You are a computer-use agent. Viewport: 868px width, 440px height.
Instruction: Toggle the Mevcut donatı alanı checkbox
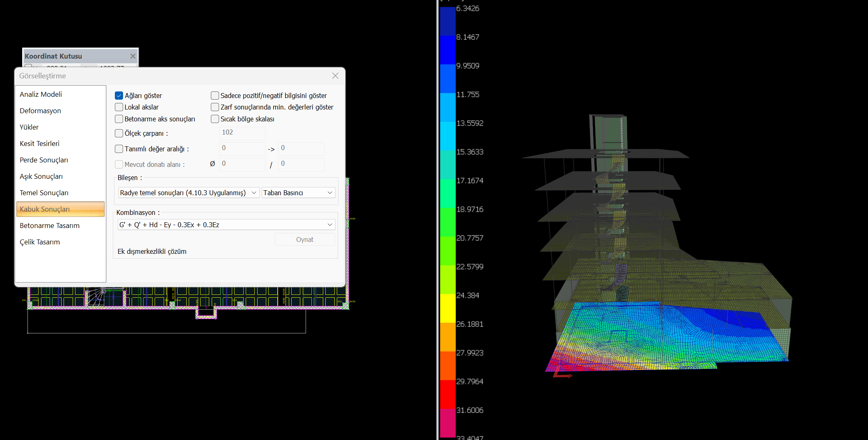pyautogui.click(x=119, y=164)
